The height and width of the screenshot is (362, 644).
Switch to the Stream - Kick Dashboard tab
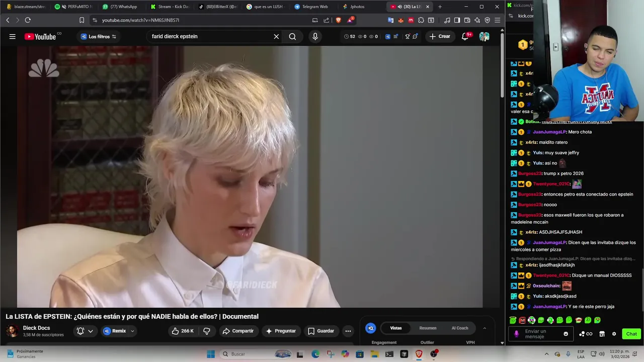(170, 7)
